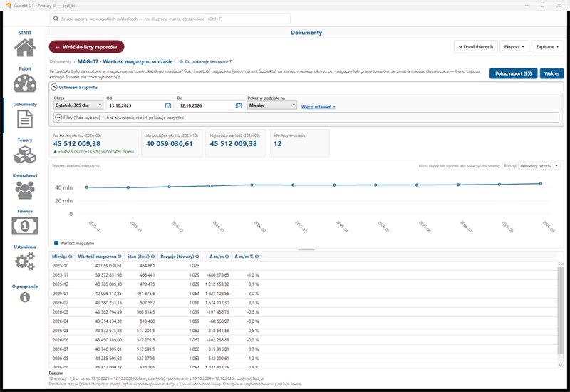Open the calendar picker for Od date

tap(168, 105)
